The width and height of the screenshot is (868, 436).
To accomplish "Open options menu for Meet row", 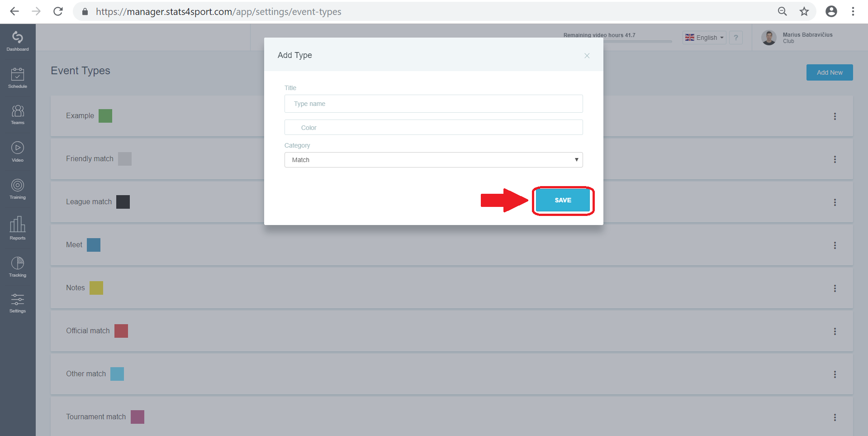I will (835, 245).
